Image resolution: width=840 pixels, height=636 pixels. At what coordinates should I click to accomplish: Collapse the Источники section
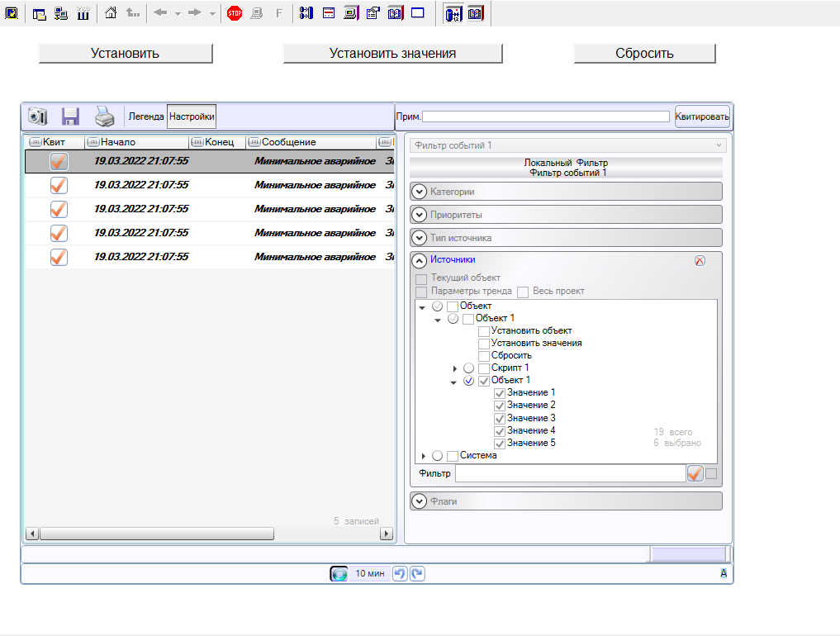419,261
